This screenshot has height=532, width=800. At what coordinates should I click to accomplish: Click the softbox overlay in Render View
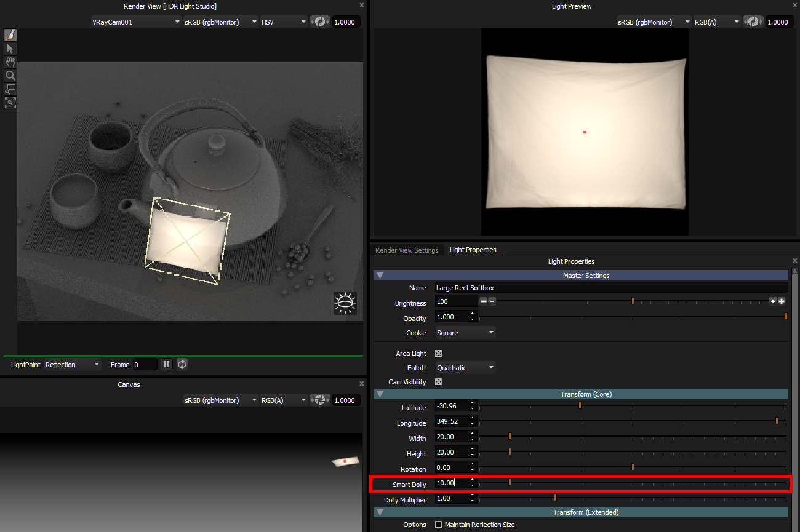tap(187, 240)
